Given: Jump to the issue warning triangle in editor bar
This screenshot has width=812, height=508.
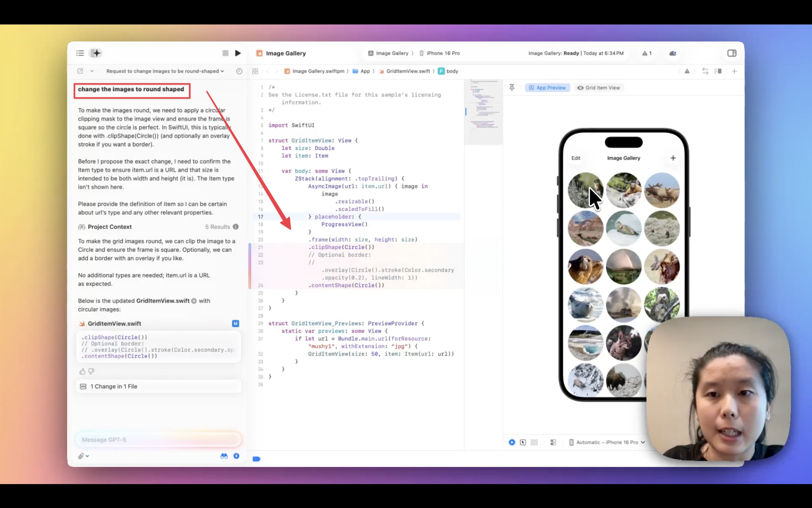Looking at the screenshot, I should (687, 71).
